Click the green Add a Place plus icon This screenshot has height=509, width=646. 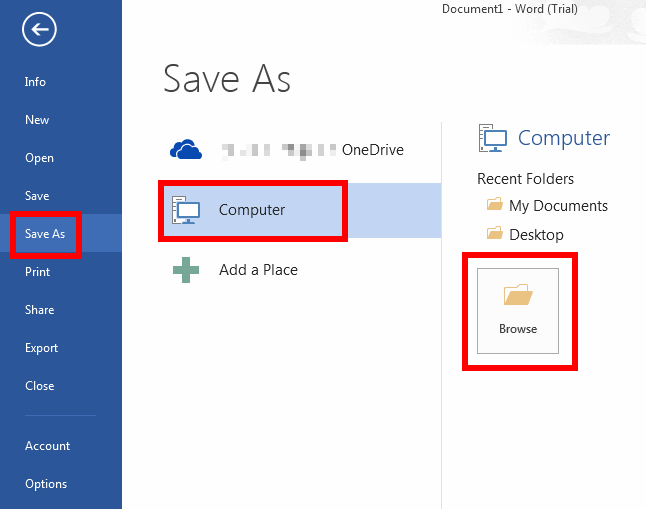tap(186, 270)
